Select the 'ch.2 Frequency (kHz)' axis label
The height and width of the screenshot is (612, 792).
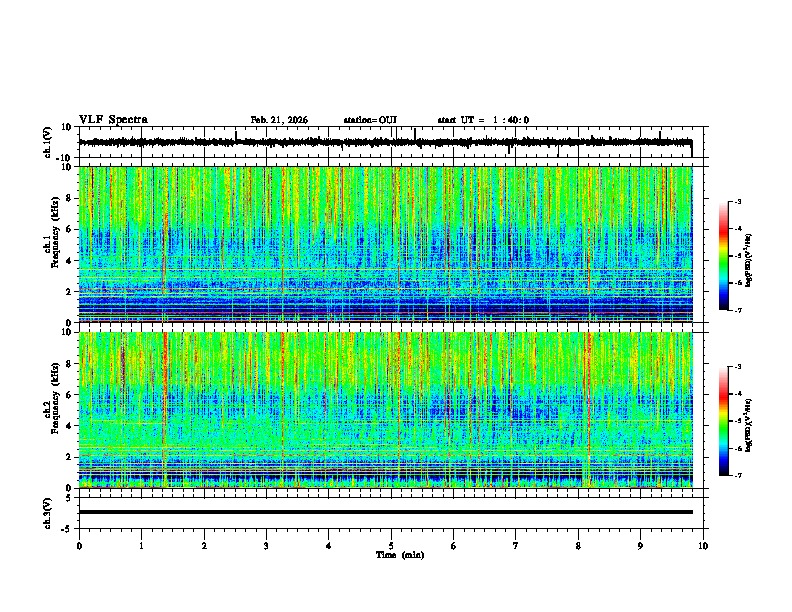[x=51, y=398]
